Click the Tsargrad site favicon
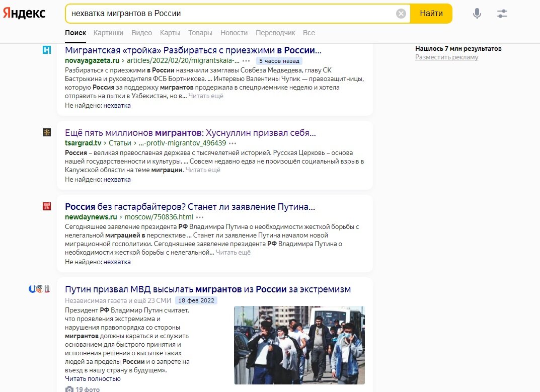Image resolution: width=540 pixels, height=392 pixels. pyautogui.click(x=47, y=132)
